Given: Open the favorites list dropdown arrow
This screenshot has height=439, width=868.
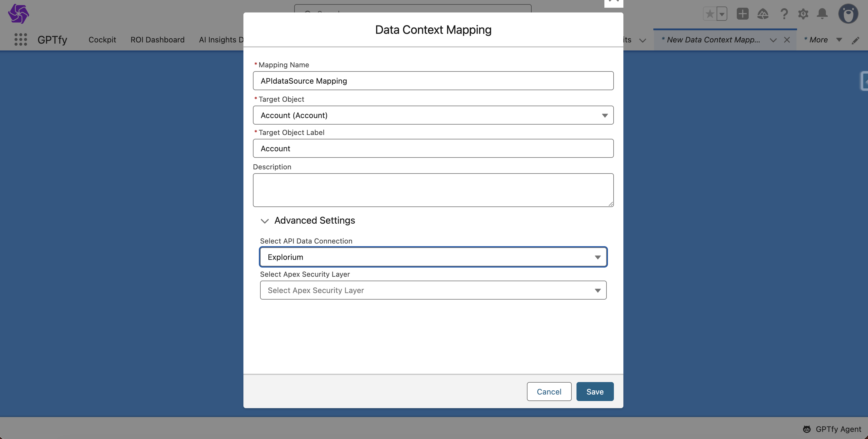Looking at the screenshot, I should [722, 14].
